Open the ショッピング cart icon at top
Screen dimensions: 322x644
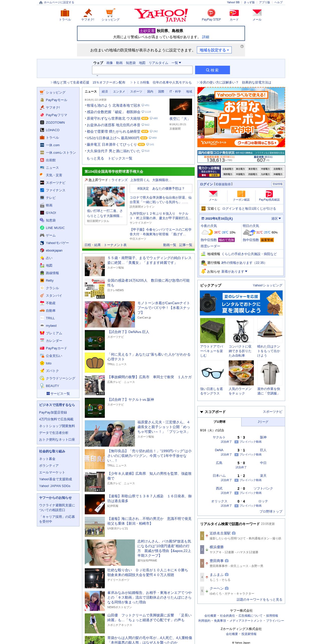[110, 13]
